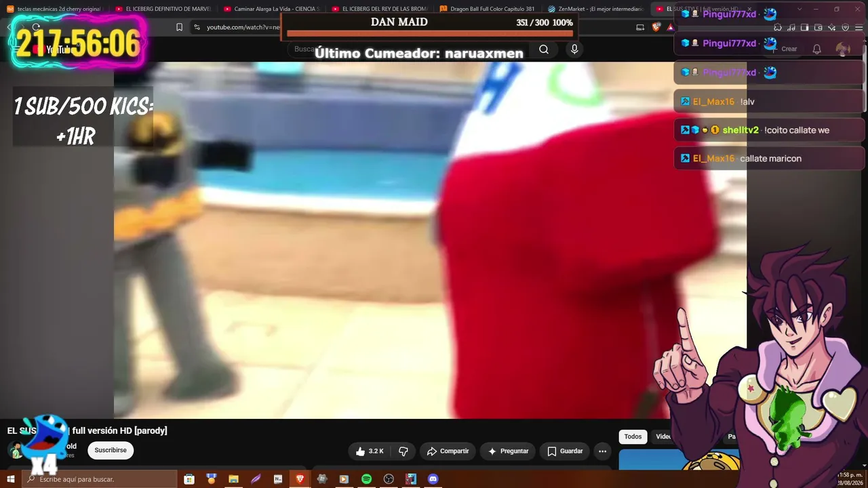
Task: Click the Preguntar button
Action: [508, 451]
